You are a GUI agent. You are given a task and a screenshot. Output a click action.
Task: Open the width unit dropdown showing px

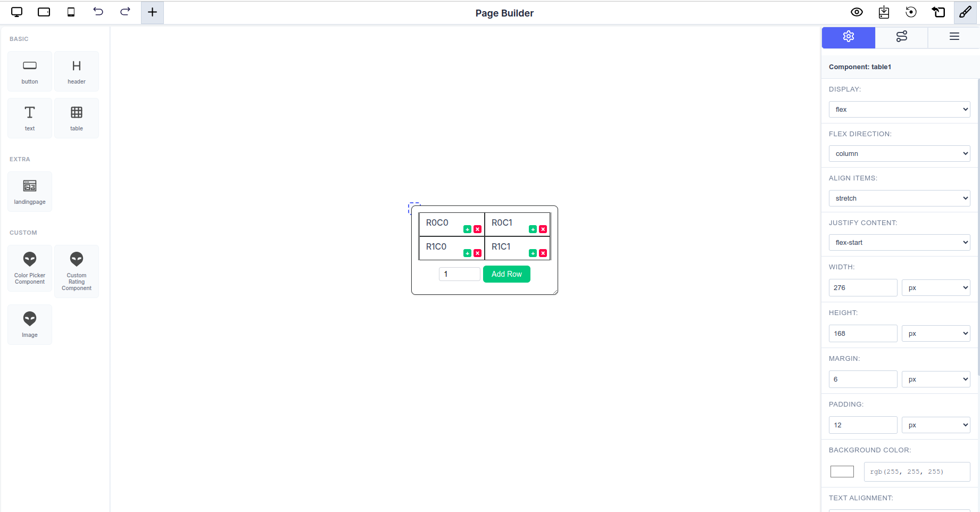pos(935,287)
